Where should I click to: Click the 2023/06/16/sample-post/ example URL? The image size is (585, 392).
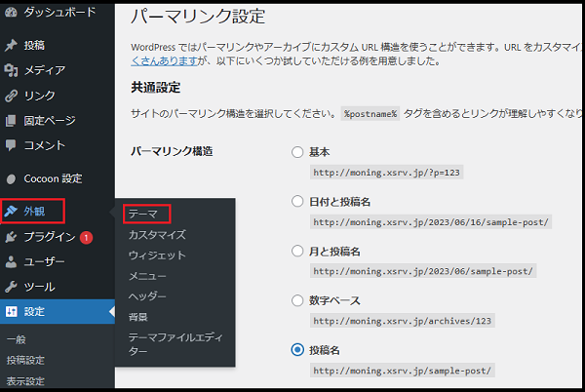click(x=431, y=222)
